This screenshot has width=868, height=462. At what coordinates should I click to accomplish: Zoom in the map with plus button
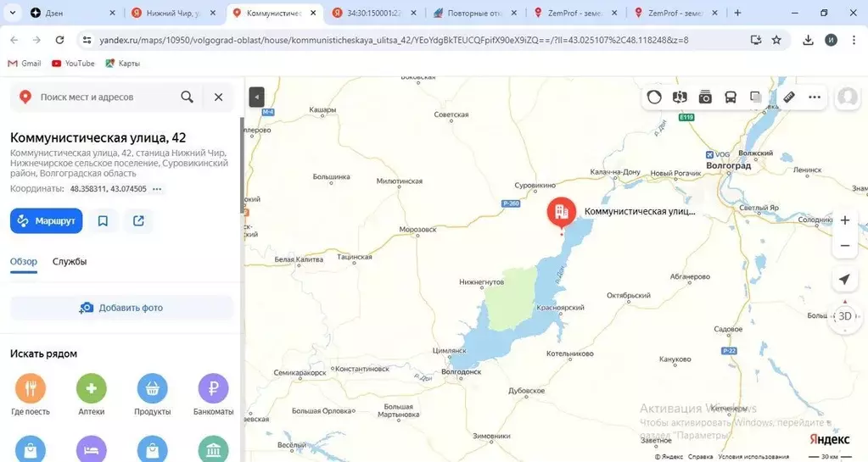tap(844, 220)
